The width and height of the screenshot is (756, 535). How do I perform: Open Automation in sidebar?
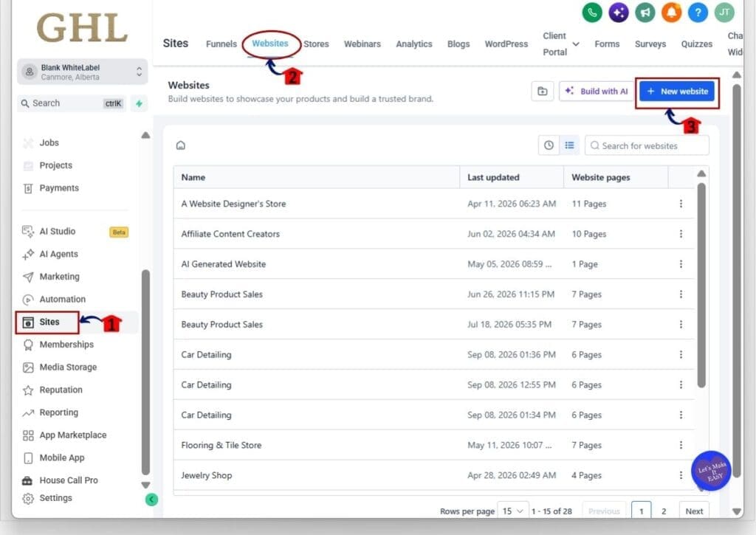click(x=62, y=300)
